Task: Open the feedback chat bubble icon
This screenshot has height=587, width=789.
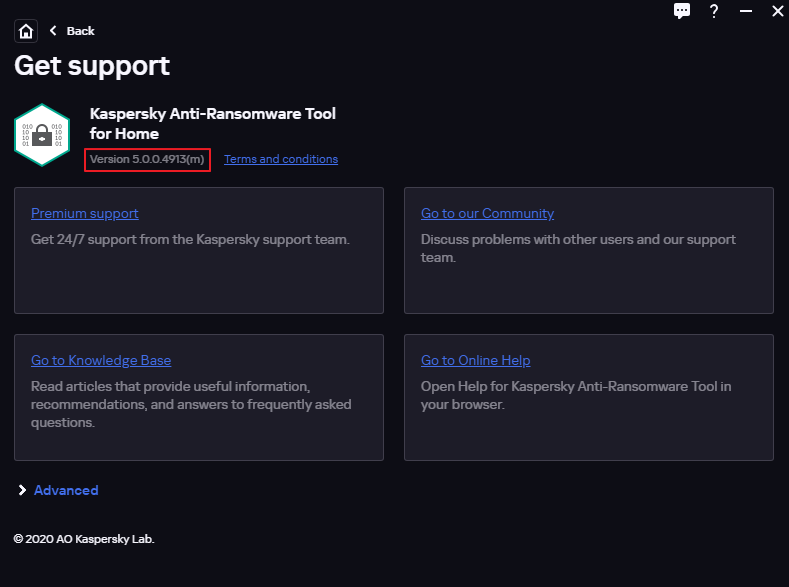Action: 682,11
